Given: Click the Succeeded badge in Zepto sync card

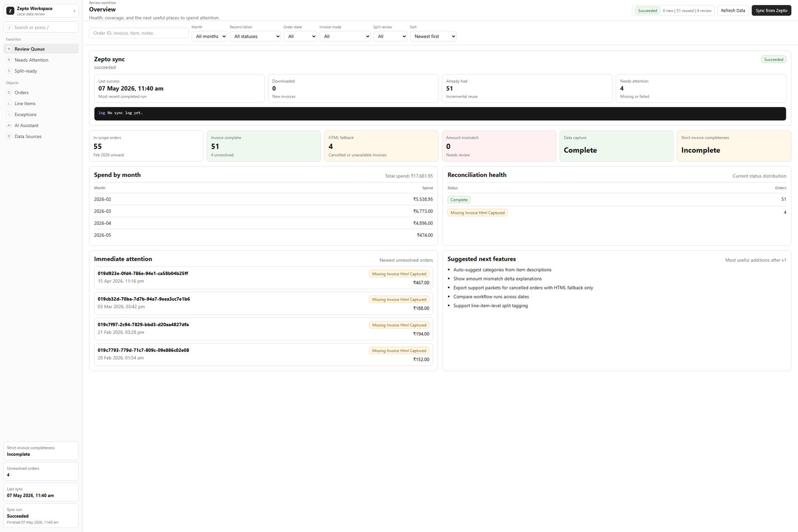Looking at the screenshot, I should (x=774, y=59).
